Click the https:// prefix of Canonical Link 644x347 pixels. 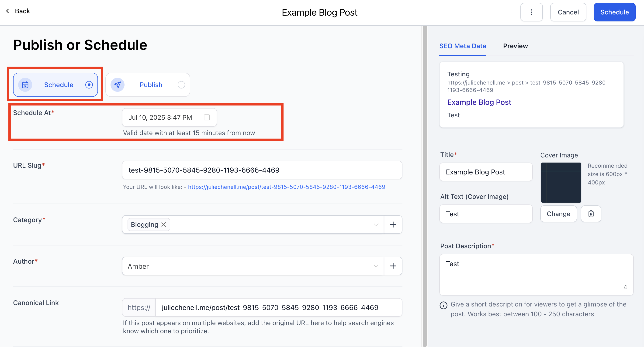pos(139,307)
